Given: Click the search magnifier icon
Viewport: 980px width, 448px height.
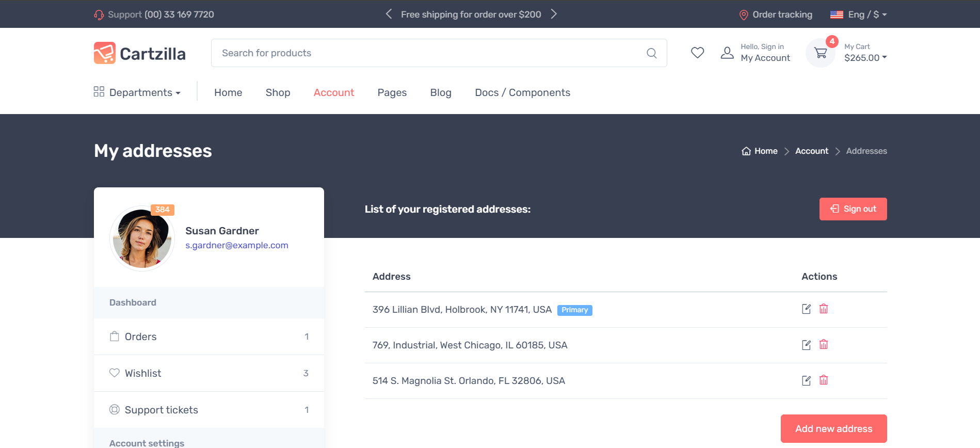Looking at the screenshot, I should [651, 53].
